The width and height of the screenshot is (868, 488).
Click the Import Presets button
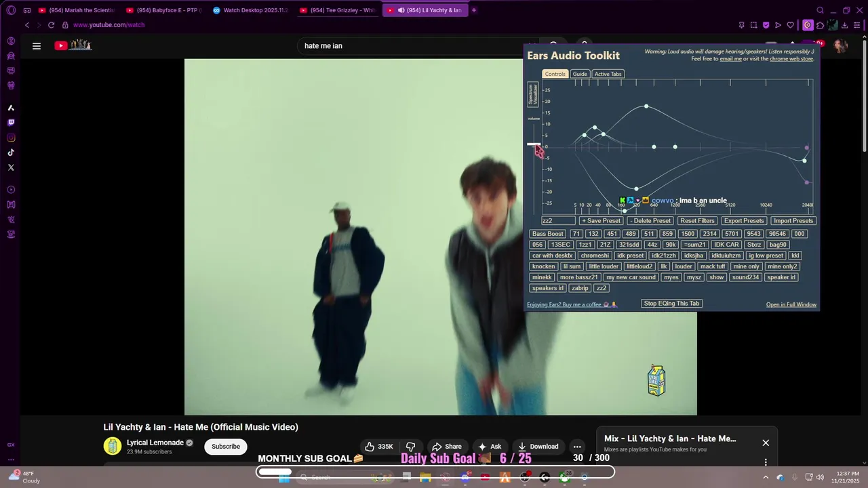click(793, 221)
